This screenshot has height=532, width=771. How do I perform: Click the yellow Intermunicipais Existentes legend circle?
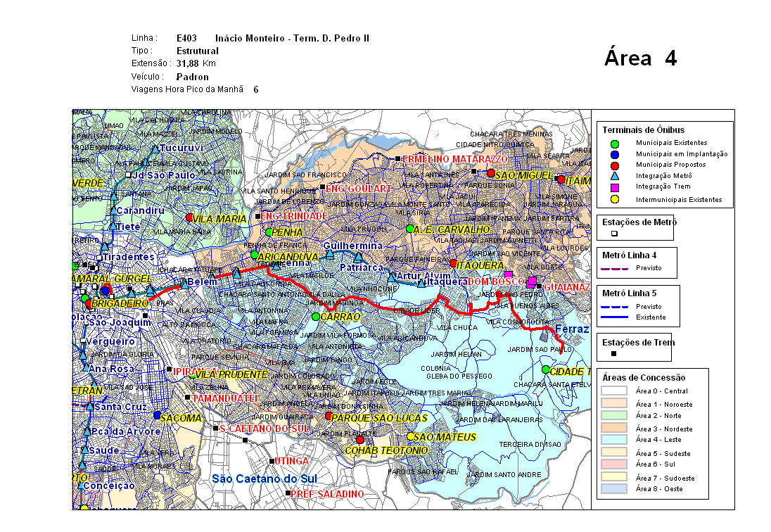tap(615, 199)
